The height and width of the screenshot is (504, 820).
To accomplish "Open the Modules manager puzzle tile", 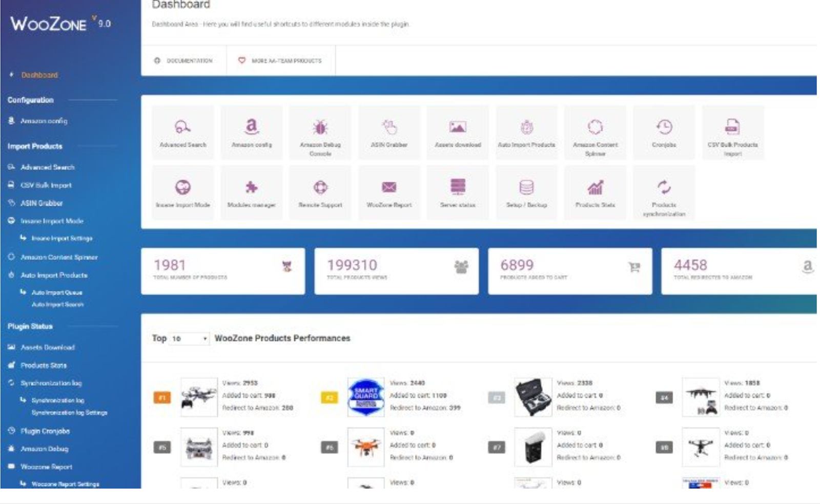I will point(251,193).
